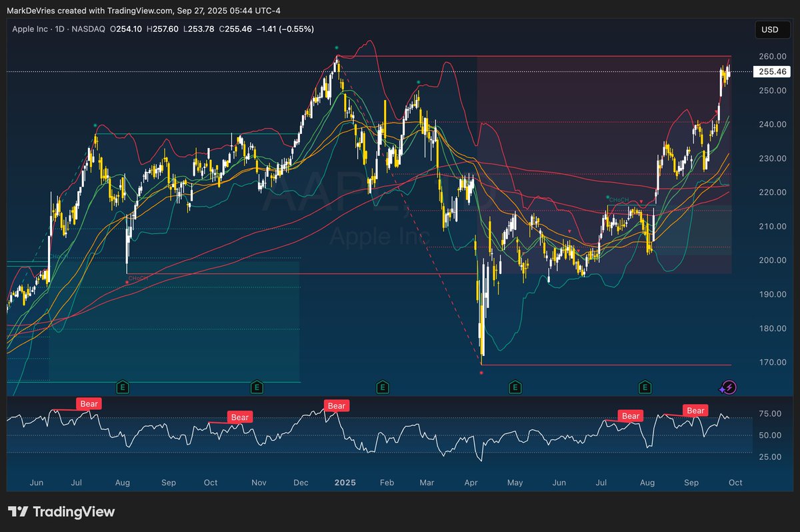Viewport: 800px width, 532px height.
Task: Select the Bear label at the September 2025 RSI
Action: pyautogui.click(x=696, y=411)
